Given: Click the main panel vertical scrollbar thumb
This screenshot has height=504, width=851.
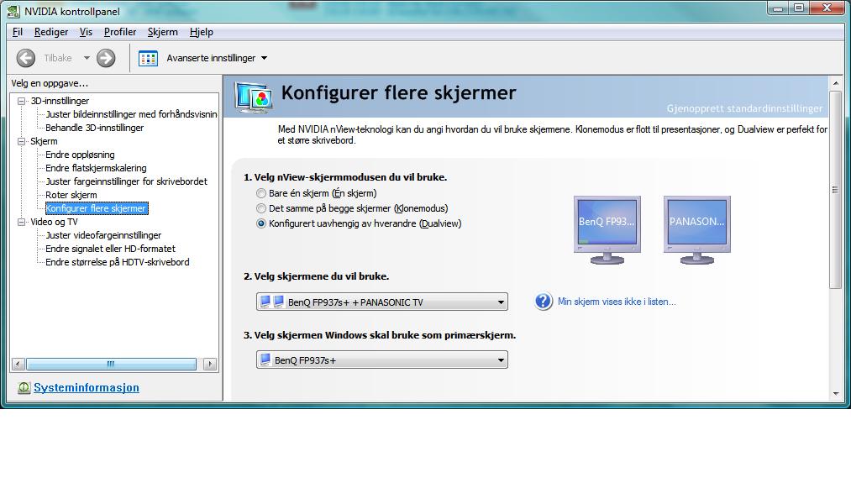Looking at the screenshot, I should (x=835, y=190).
